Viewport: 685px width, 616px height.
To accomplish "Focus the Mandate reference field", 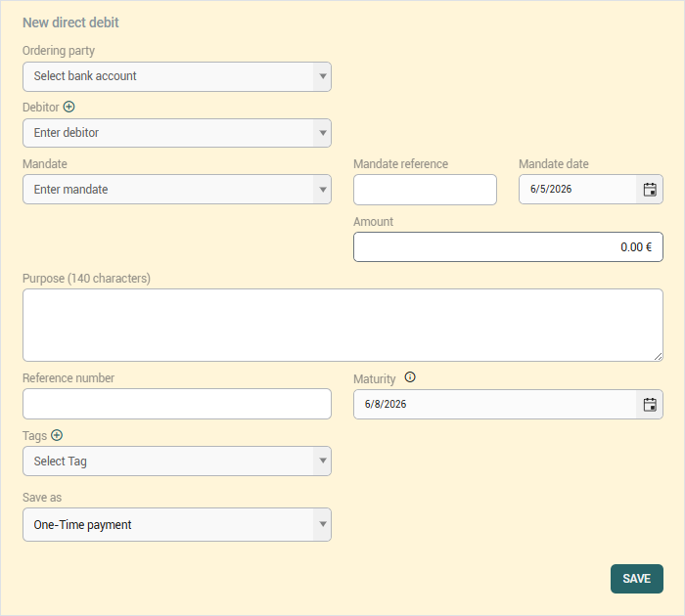I will click(425, 190).
